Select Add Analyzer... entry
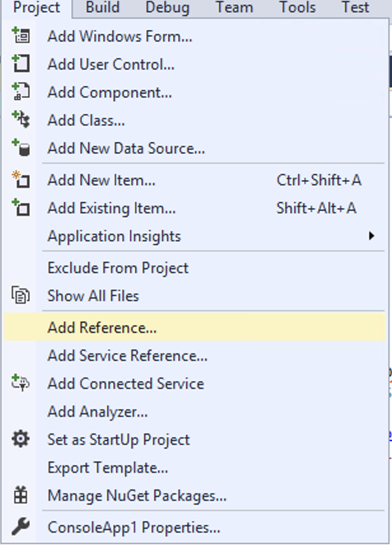This screenshot has width=392, height=546. click(97, 412)
